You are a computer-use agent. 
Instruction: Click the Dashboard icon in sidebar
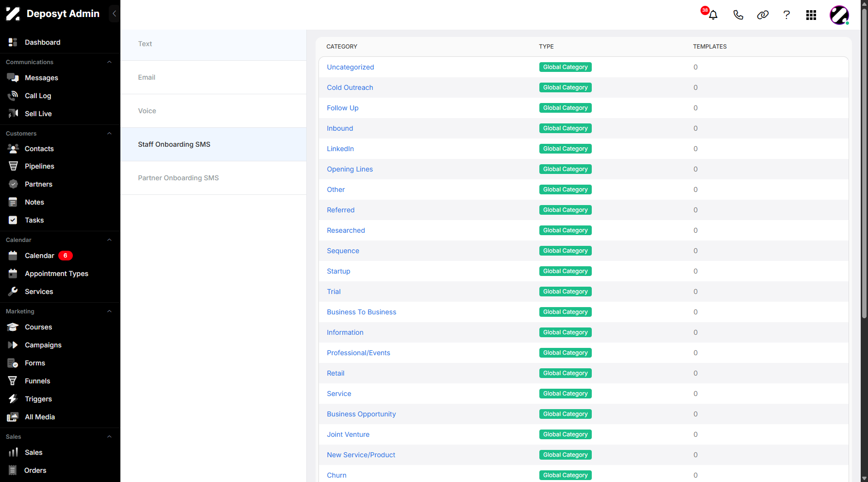point(13,42)
